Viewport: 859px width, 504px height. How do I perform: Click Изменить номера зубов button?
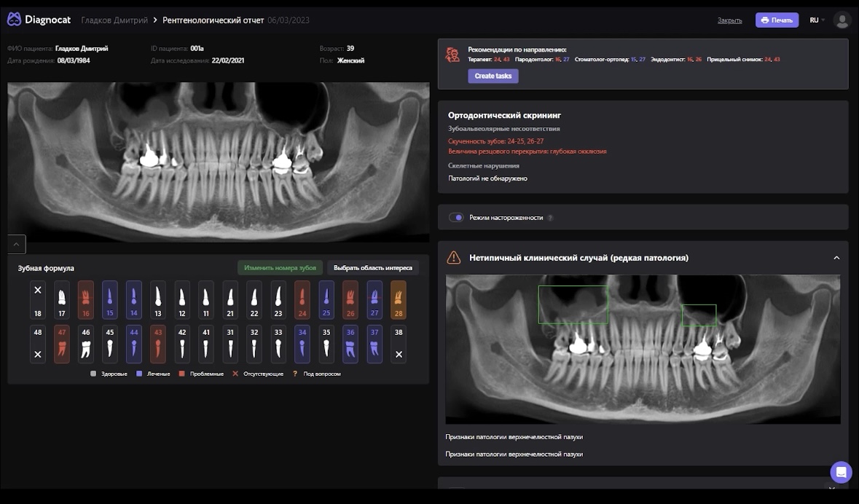[x=281, y=267]
